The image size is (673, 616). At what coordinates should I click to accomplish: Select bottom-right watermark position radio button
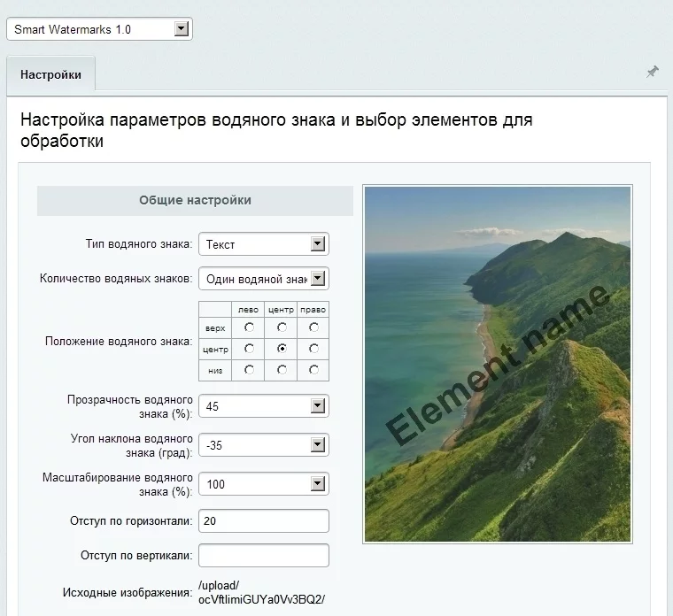pos(313,370)
